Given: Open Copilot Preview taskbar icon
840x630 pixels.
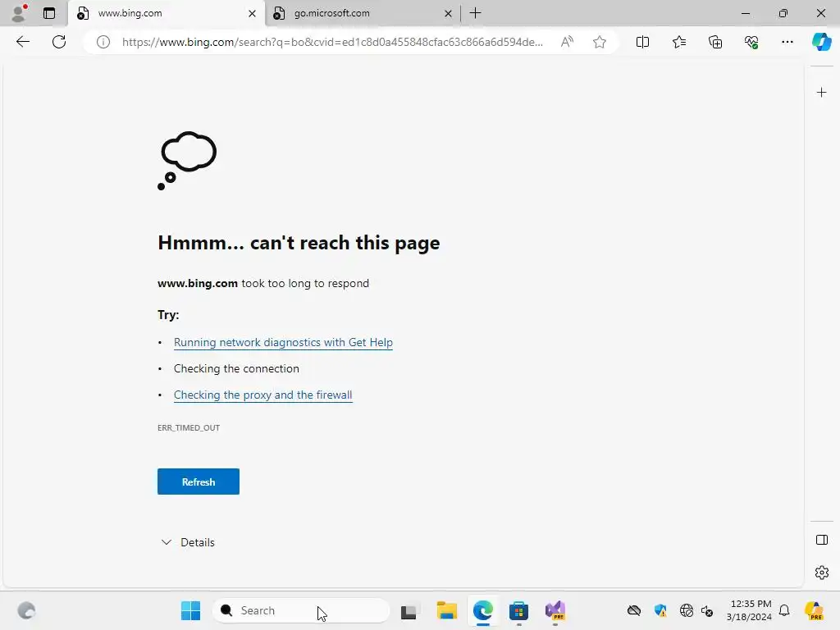Looking at the screenshot, I should point(815,610).
